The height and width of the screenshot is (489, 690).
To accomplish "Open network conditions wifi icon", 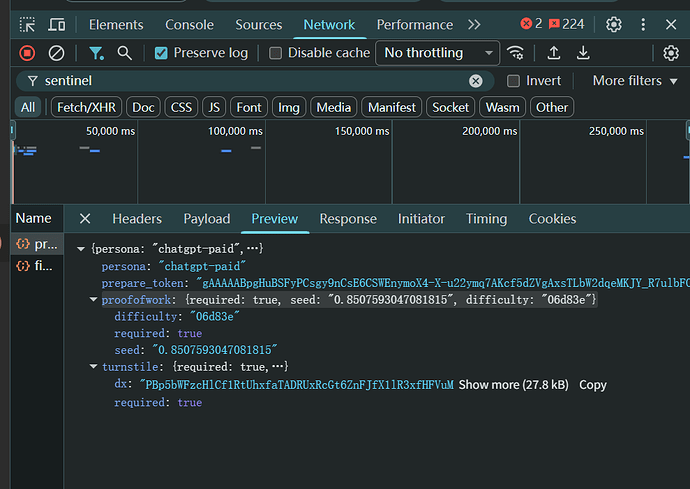I will pyautogui.click(x=516, y=53).
